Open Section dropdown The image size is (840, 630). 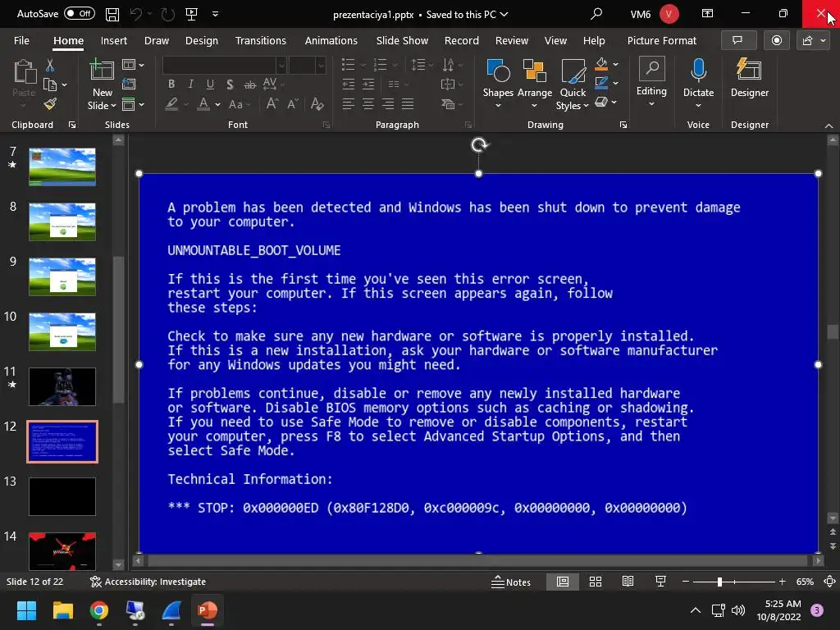pos(133,104)
